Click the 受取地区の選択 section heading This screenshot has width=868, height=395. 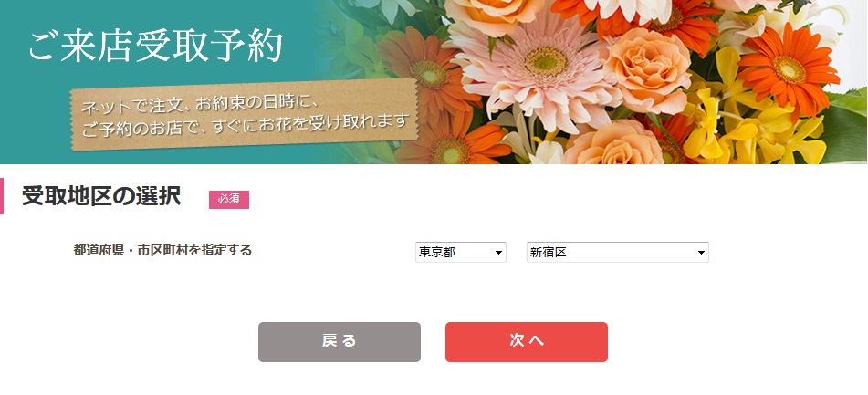101,196
